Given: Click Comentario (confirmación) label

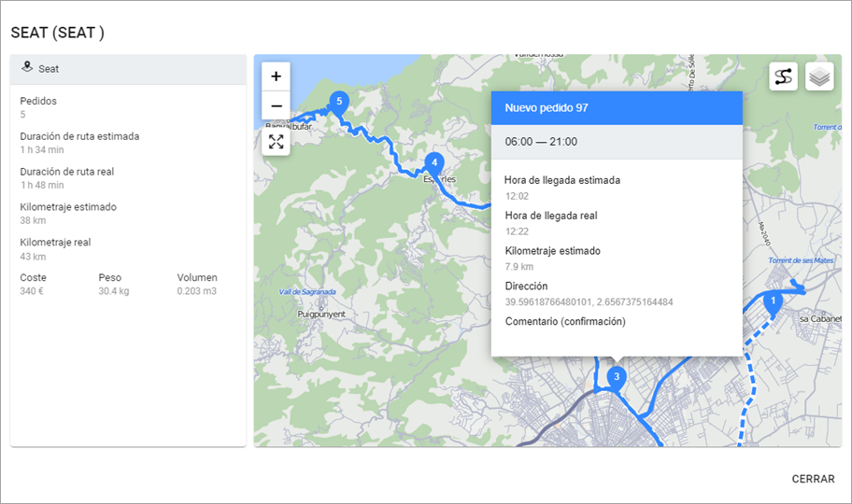Looking at the screenshot, I should coord(565,321).
